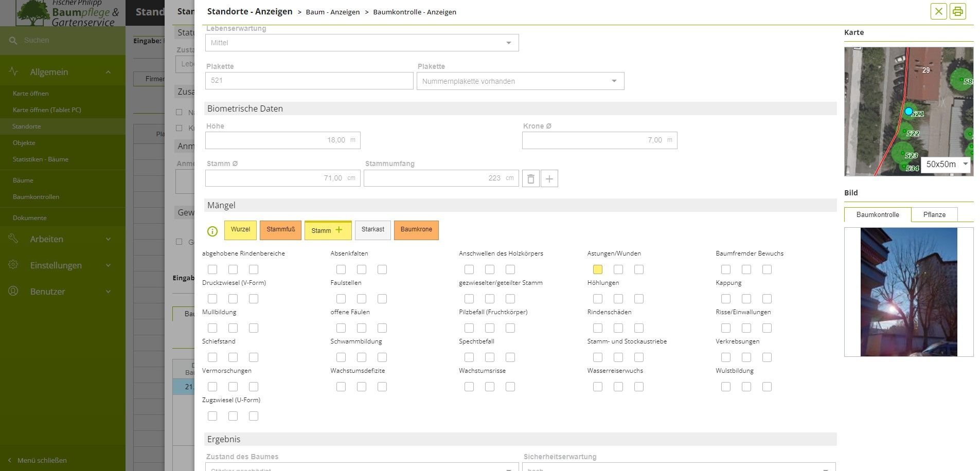Click the Benutzer user icon

[13, 291]
